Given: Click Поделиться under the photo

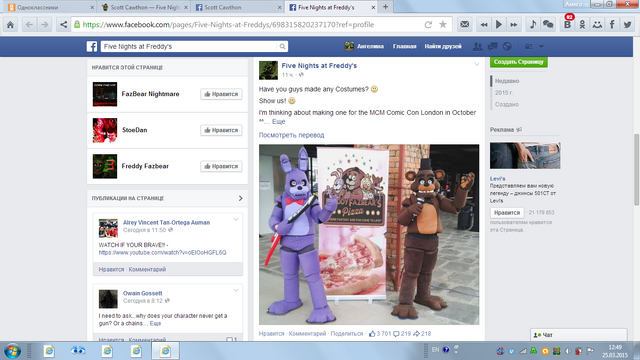Looking at the screenshot, I should [x=347, y=333].
